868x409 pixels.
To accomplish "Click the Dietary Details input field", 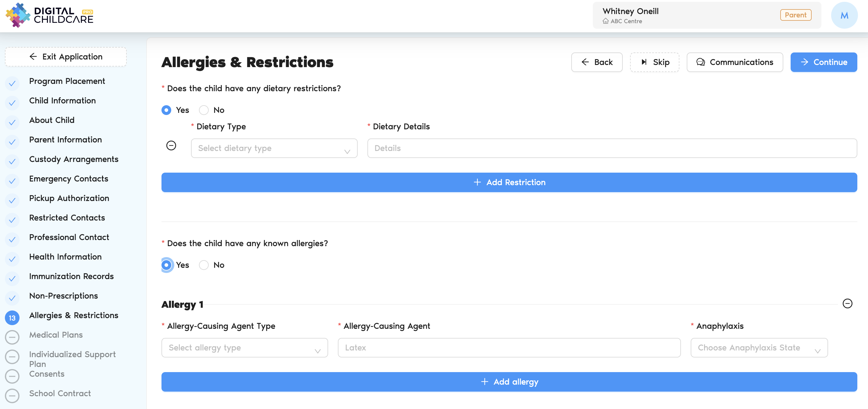I will tap(612, 148).
